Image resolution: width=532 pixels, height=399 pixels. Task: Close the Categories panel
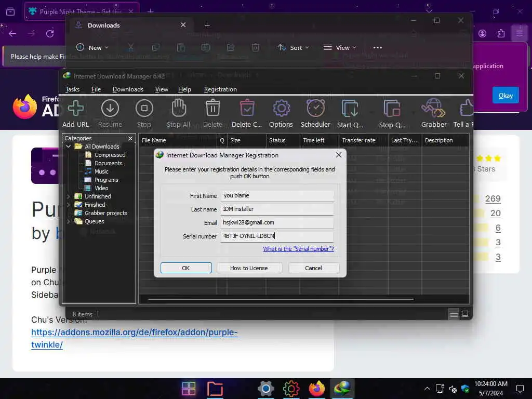pos(130,138)
